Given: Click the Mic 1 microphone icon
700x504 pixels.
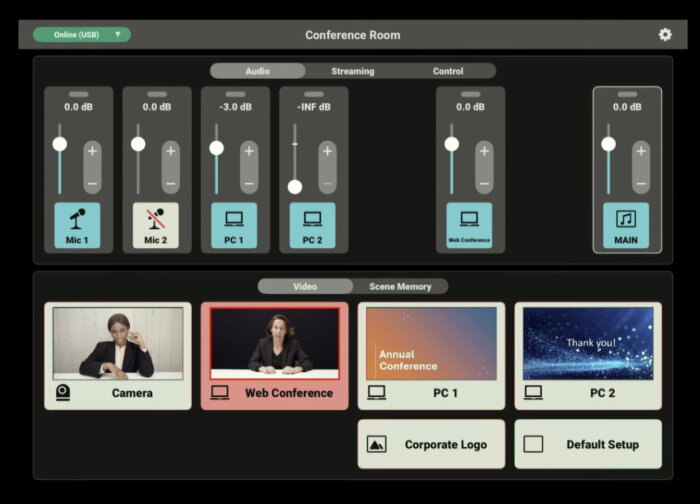Looking at the screenshot, I should click(x=76, y=219).
